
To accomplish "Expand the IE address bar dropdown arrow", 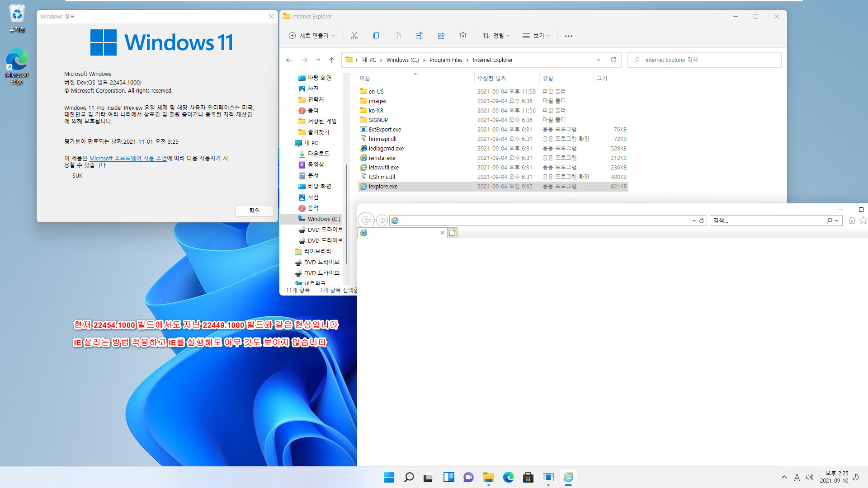I will click(694, 221).
